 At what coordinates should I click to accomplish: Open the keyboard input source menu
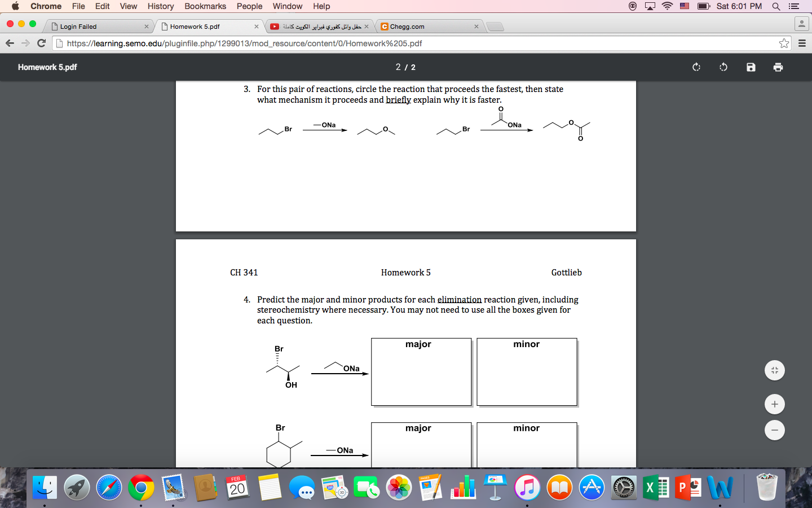pos(684,6)
